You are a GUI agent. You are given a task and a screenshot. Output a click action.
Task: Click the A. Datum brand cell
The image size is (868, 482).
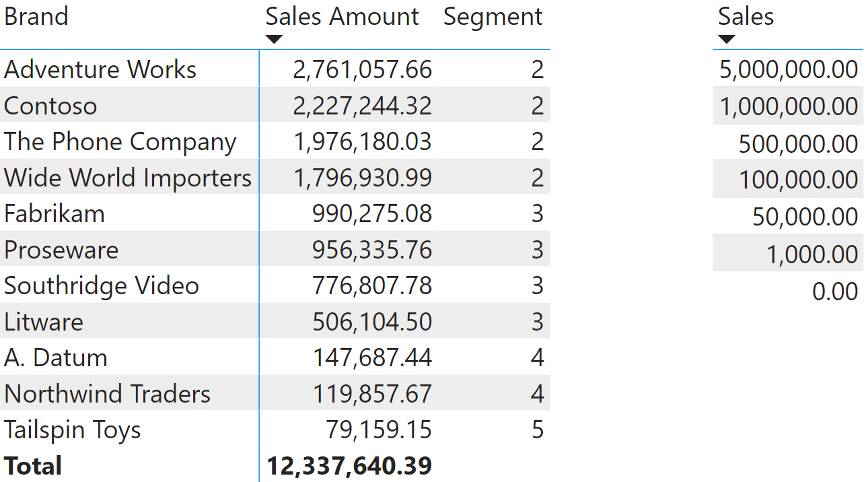56,357
